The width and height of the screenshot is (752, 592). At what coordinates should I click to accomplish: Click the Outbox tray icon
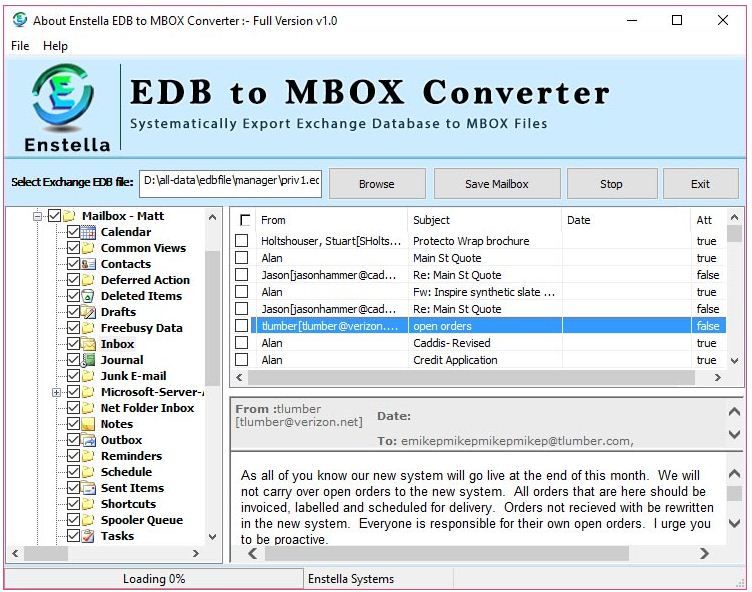click(88, 440)
